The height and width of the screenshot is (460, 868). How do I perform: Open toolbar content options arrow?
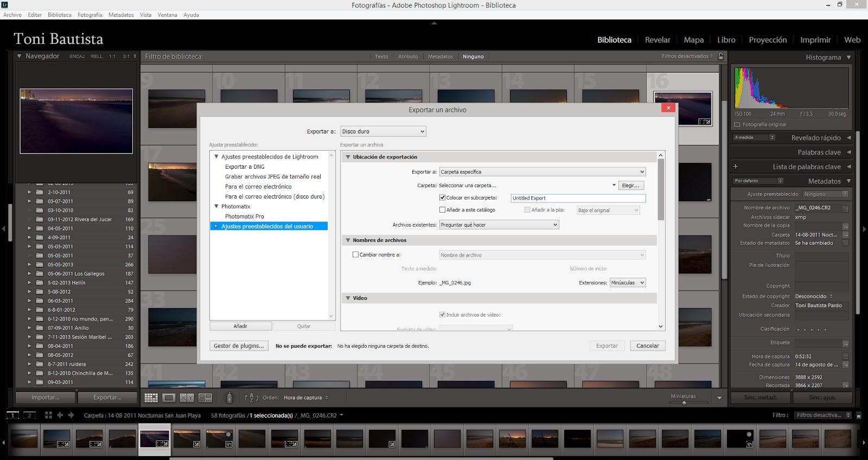719,398
